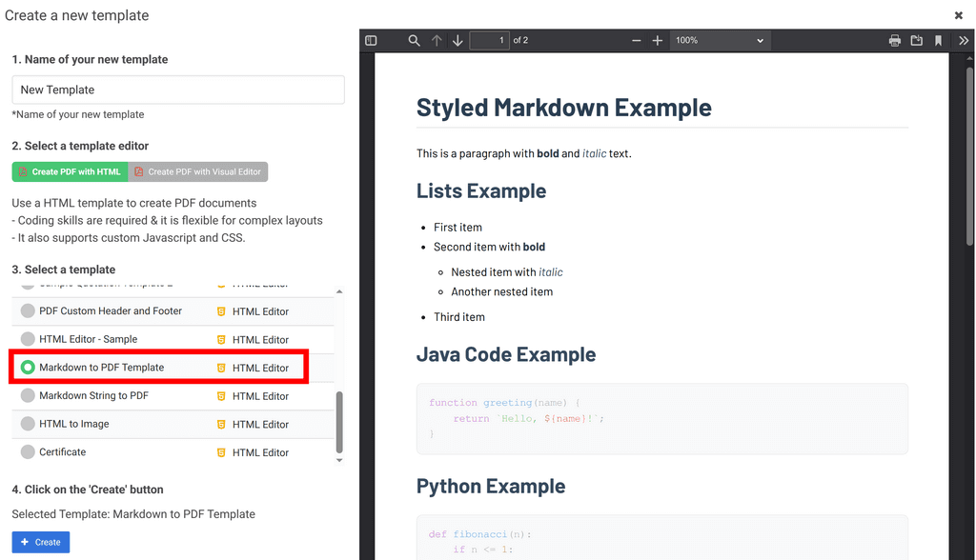Select the Markdown String to PDF radio button

(x=28, y=396)
